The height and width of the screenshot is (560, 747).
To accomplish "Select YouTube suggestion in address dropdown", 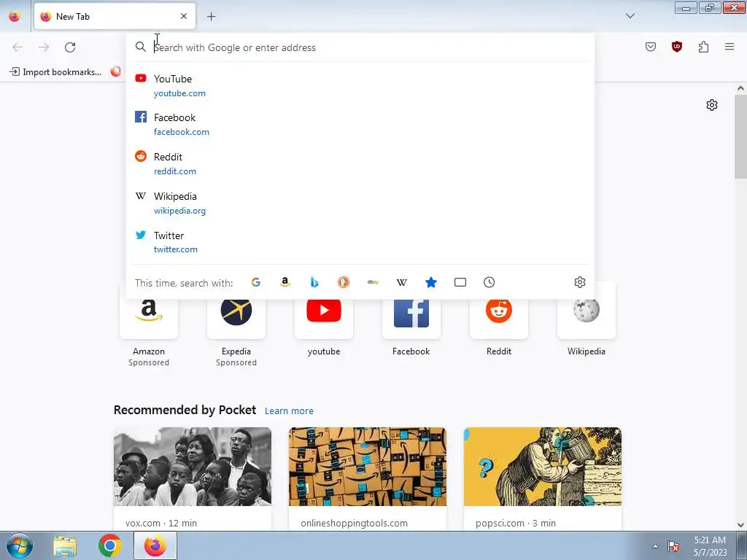I will click(360, 86).
